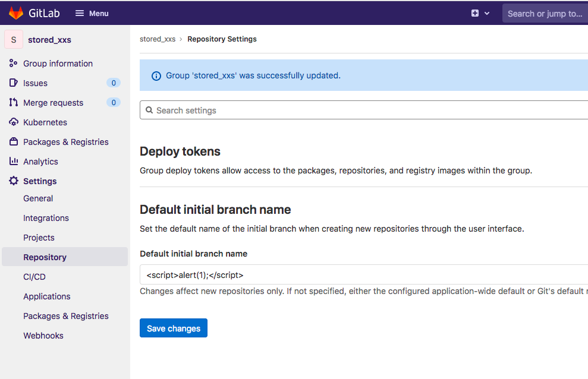Screen dimensions: 588x379
Task: Focus the Search or jump to field
Action: point(545,14)
